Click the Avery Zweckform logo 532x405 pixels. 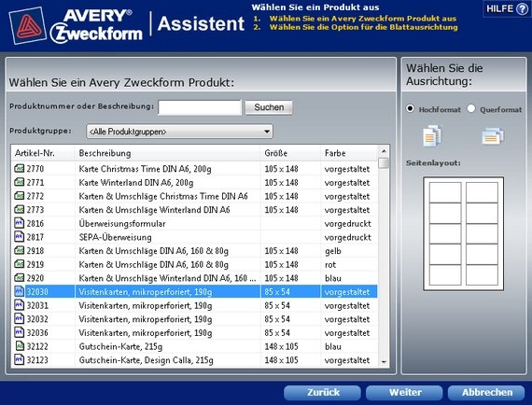[x=76, y=26]
